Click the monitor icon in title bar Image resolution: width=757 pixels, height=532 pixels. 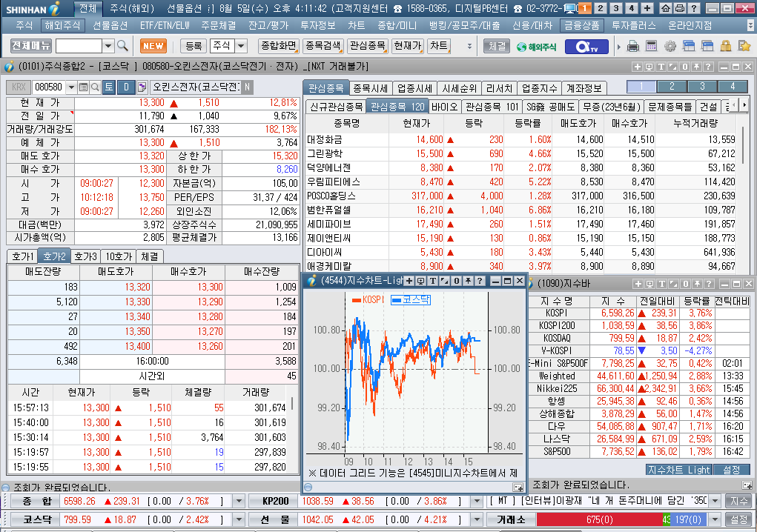click(x=571, y=8)
